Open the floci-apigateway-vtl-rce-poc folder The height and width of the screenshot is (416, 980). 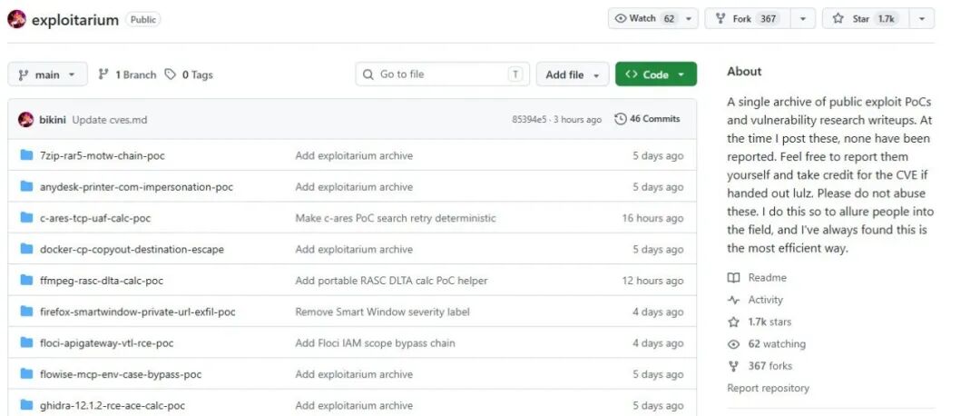click(x=107, y=343)
